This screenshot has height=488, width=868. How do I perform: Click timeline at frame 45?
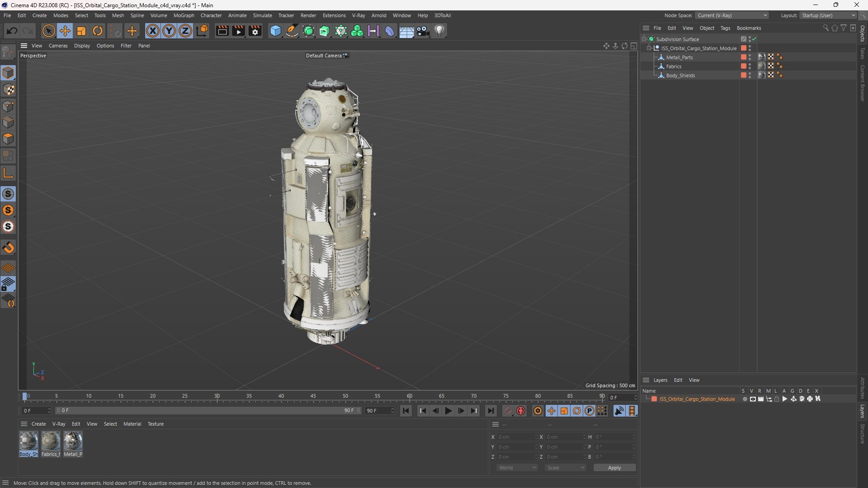(x=313, y=397)
